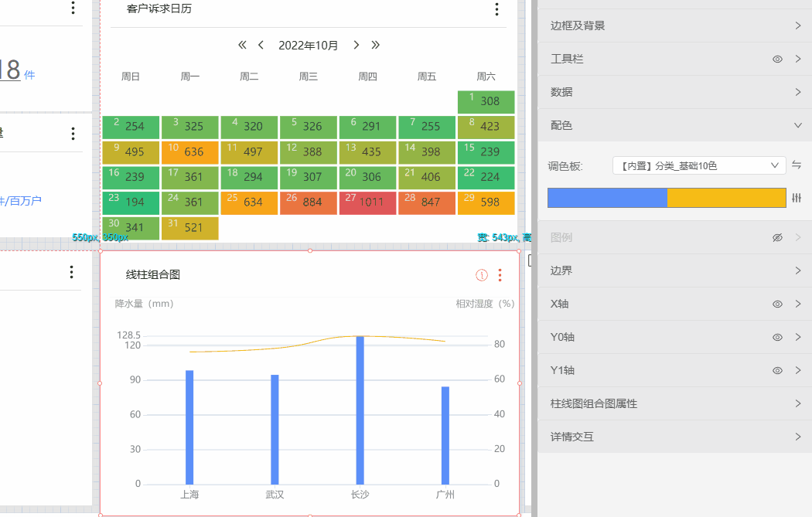Go to previous year in calendar
This screenshot has width=812, height=517.
[242, 45]
